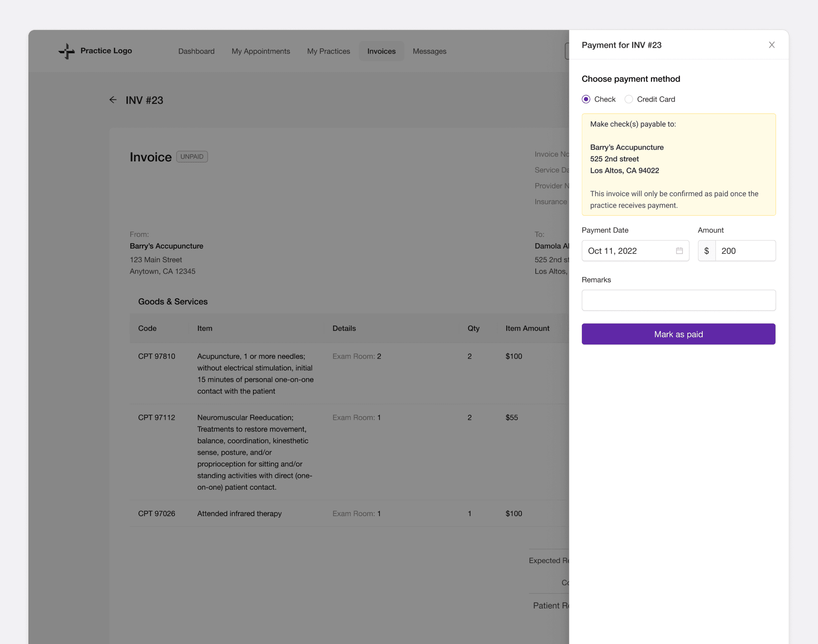
Task: Click the UNPAID status badge
Action: (x=192, y=157)
